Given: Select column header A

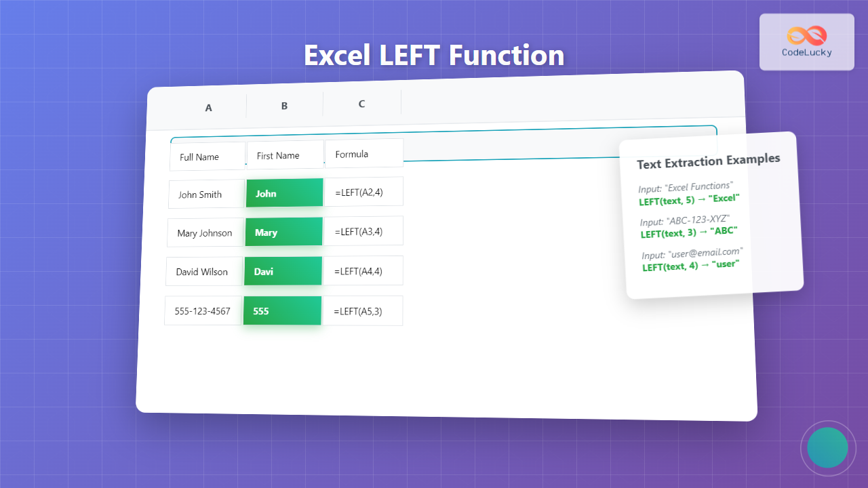Looking at the screenshot, I should point(208,107).
